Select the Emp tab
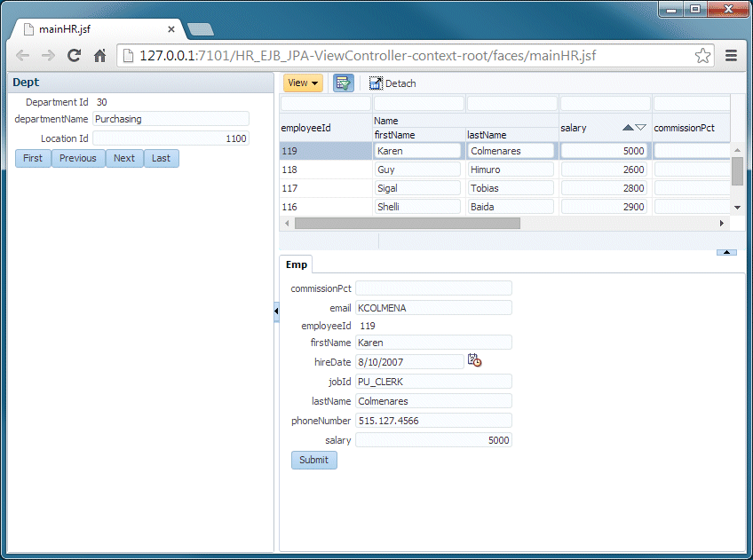This screenshot has width=753, height=560. coord(297,264)
